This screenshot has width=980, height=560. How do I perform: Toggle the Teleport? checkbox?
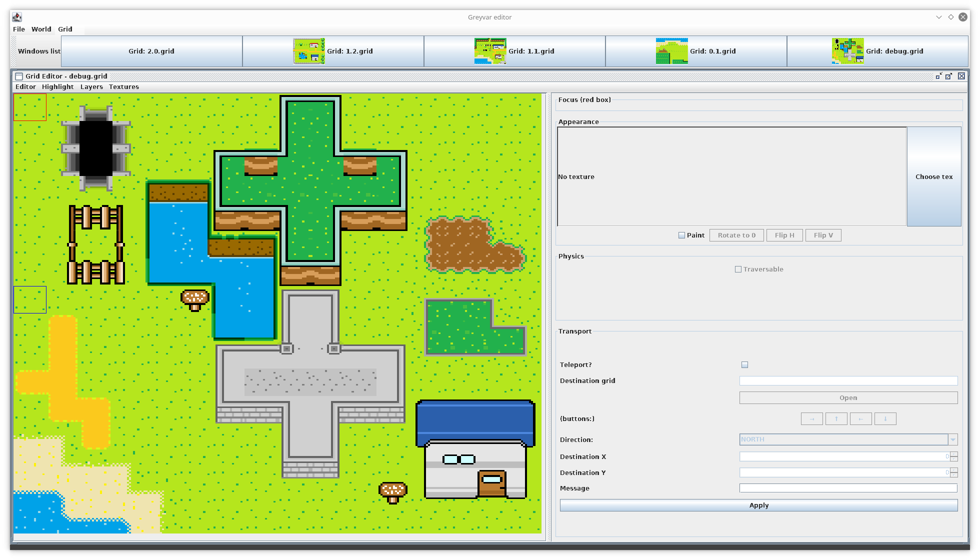point(744,364)
